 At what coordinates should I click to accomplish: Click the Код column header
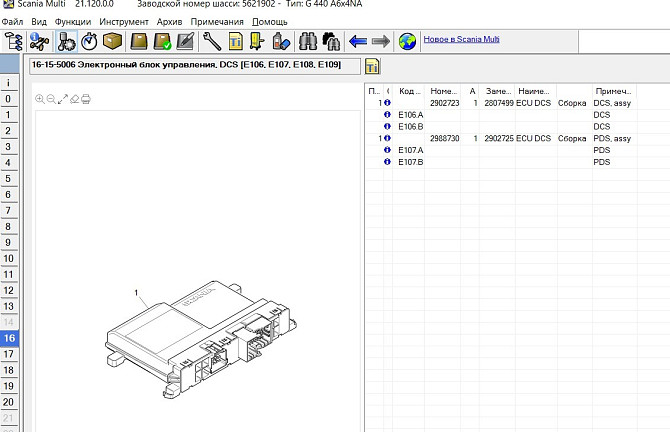coord(409,91)
